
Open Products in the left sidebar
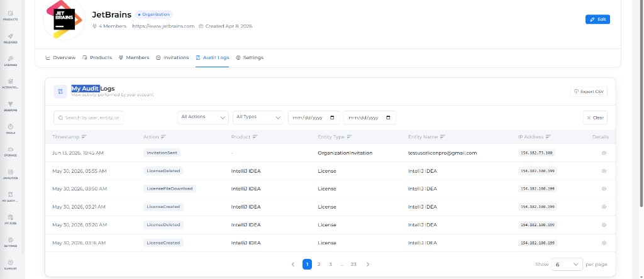point(10,16)
